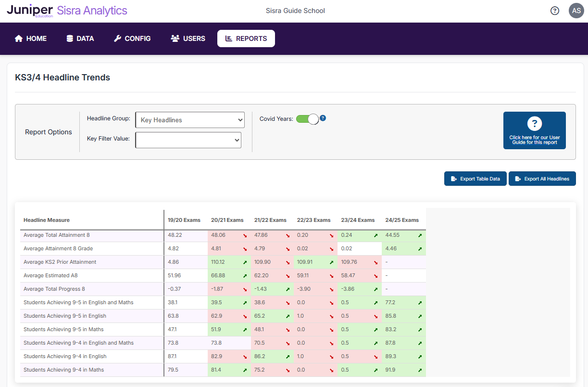588x387 pixels.
Task: Open the User Guide for this report
Action: pos(534,130)
